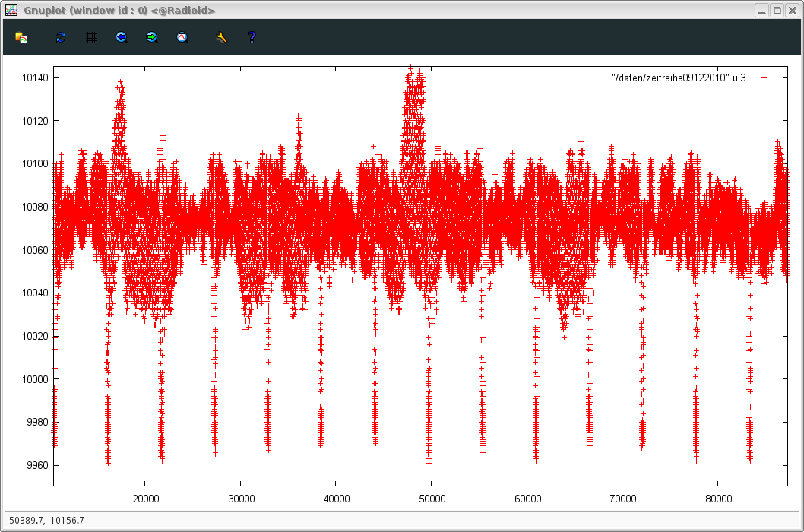Click the 50000 x-axis tick label
The width and height of the screenshot is (804, 532).
(432, 499)
